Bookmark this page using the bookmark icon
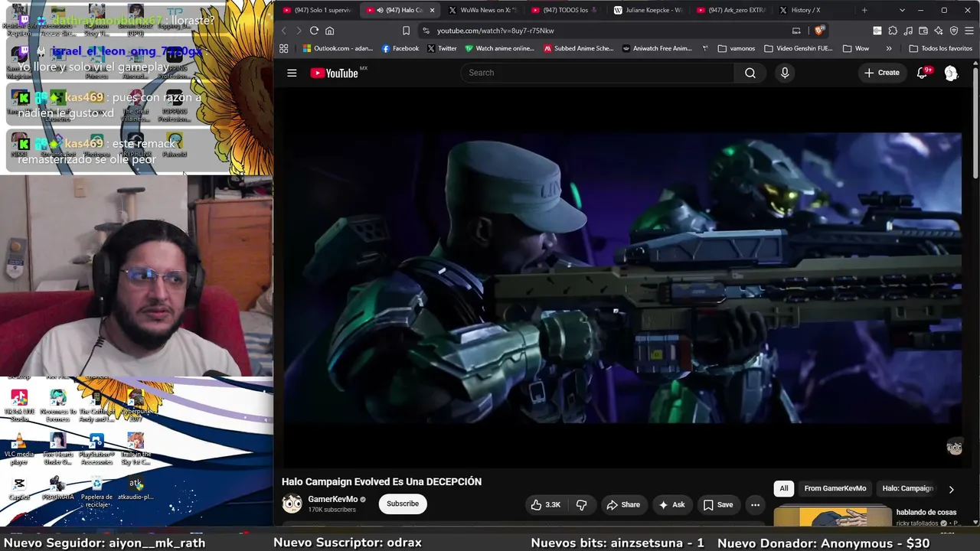The height and width of the screenshot is (551, 980). tap(406, 31)
